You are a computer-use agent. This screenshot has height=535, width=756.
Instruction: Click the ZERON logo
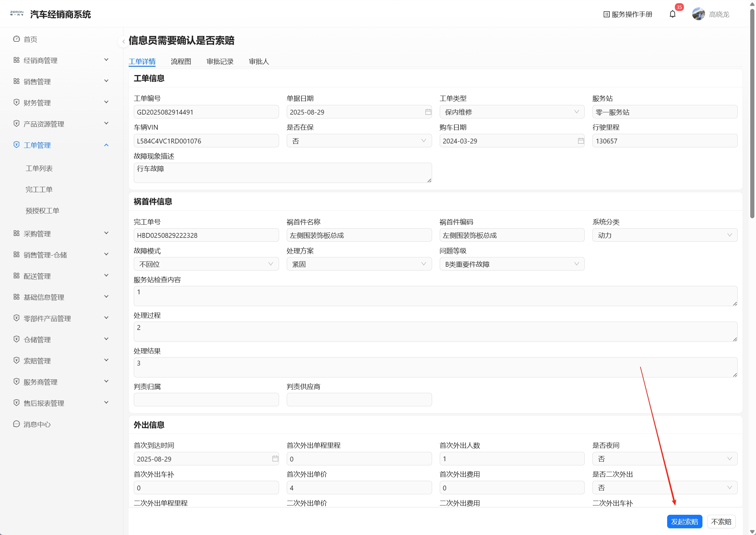click(x=17, y=13)
